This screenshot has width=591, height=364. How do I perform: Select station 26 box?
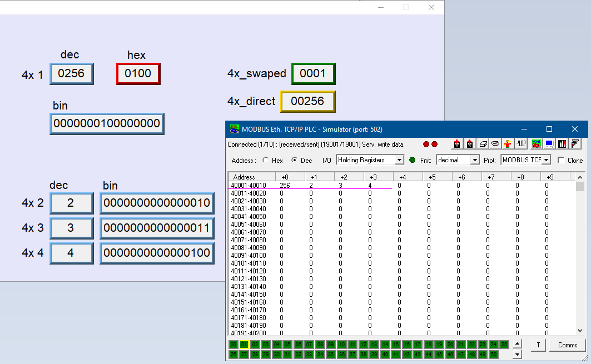click(x=234, y=354)
